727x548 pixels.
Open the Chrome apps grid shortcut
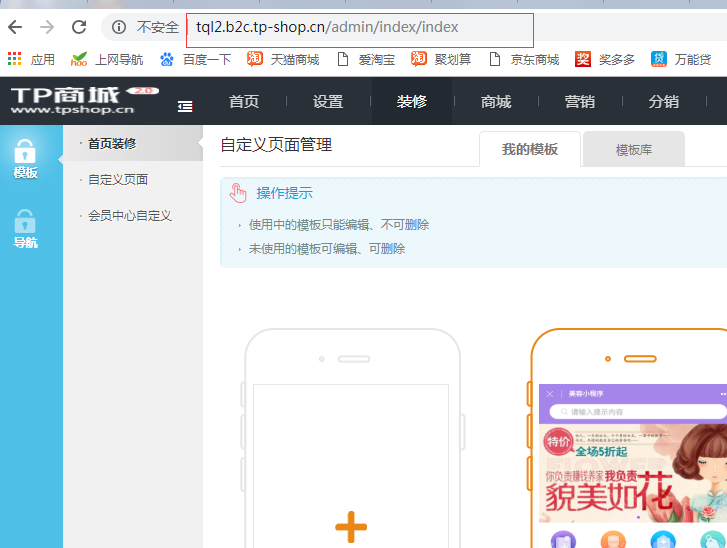(x=15, y=60)
